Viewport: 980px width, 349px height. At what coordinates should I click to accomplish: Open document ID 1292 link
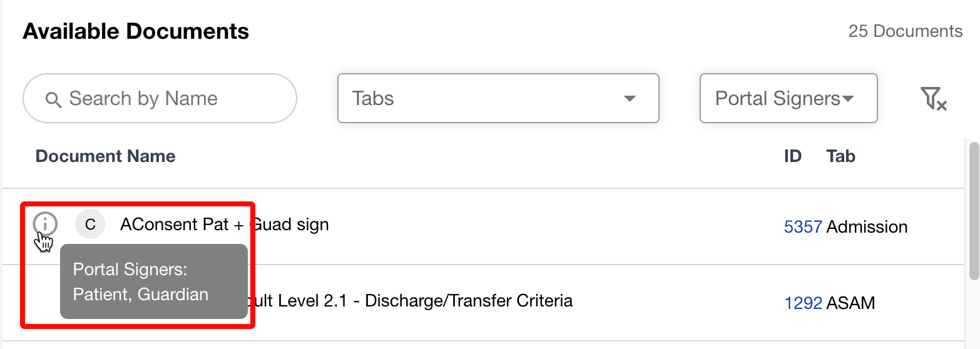click(803, 303)
